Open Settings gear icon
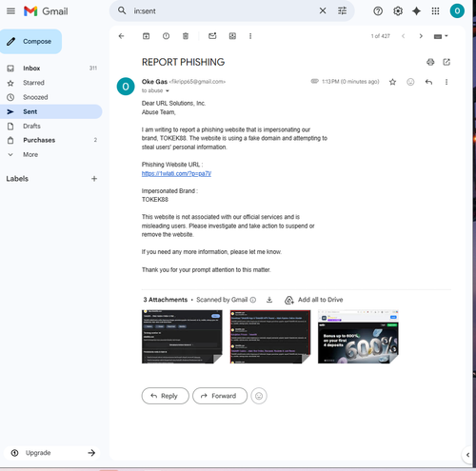476x471 pixels. click(398, 11)
